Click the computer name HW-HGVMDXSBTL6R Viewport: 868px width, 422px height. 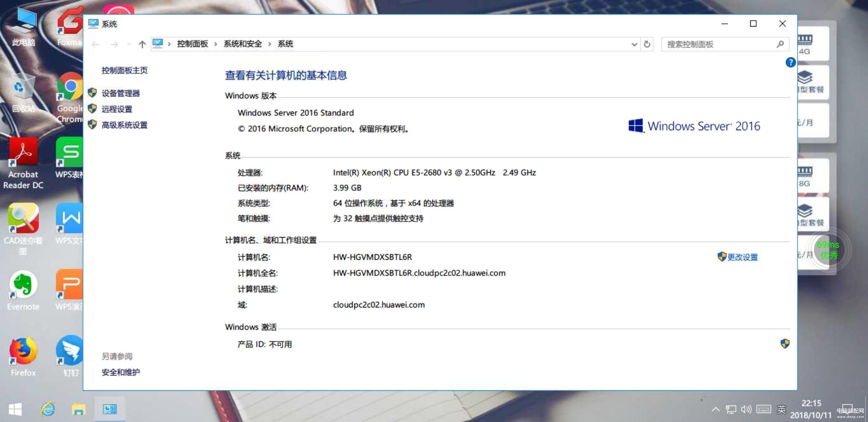click(372, 257)
